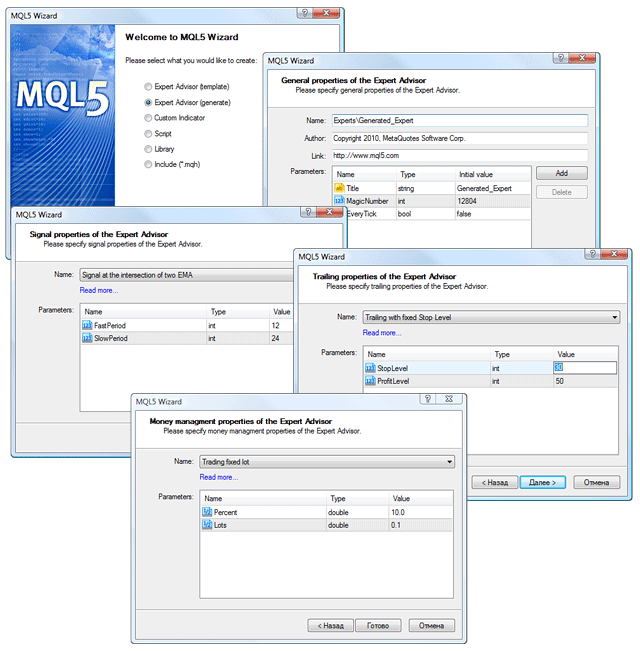Select the Percent value 10.0 cell
The image size is (640, 651).
coord(420,512)
